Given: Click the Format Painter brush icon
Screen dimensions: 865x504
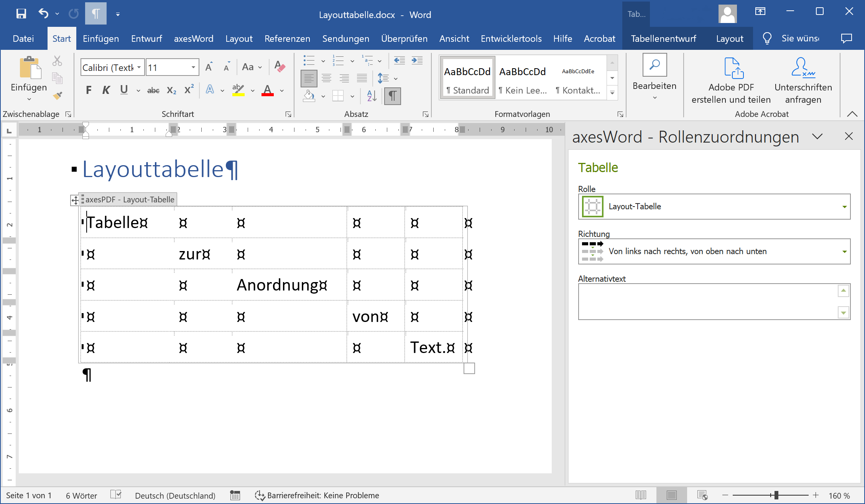Looking at the screenshot, I should click(x=58, y=95).
